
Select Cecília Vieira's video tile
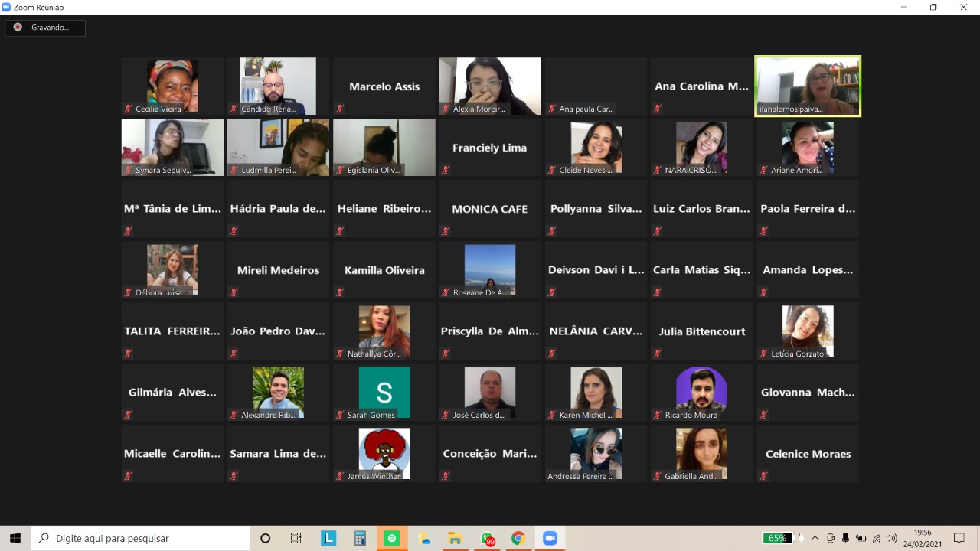pos(172,86)
